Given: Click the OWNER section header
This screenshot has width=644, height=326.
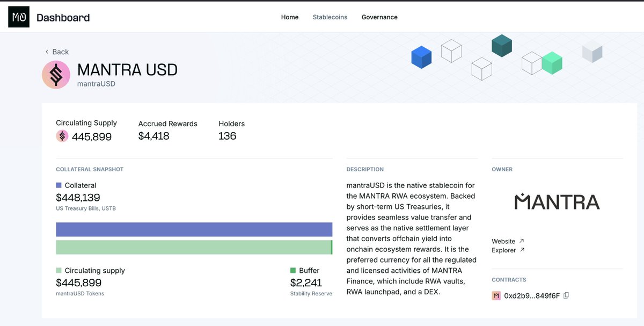Looking at the screenshot, I should coord(502,169).
